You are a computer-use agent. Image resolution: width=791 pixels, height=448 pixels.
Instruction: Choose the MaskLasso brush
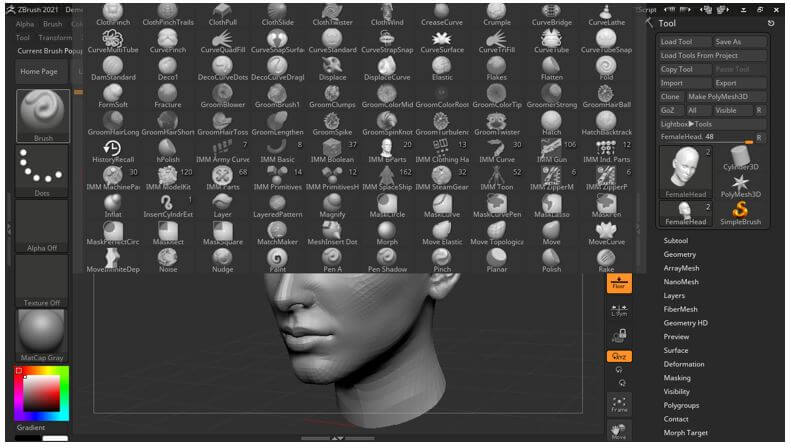tap(551, 205)
